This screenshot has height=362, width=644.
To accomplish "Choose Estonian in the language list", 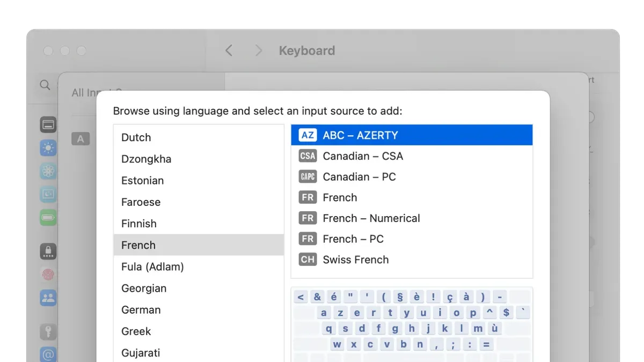I will [199, 180].
